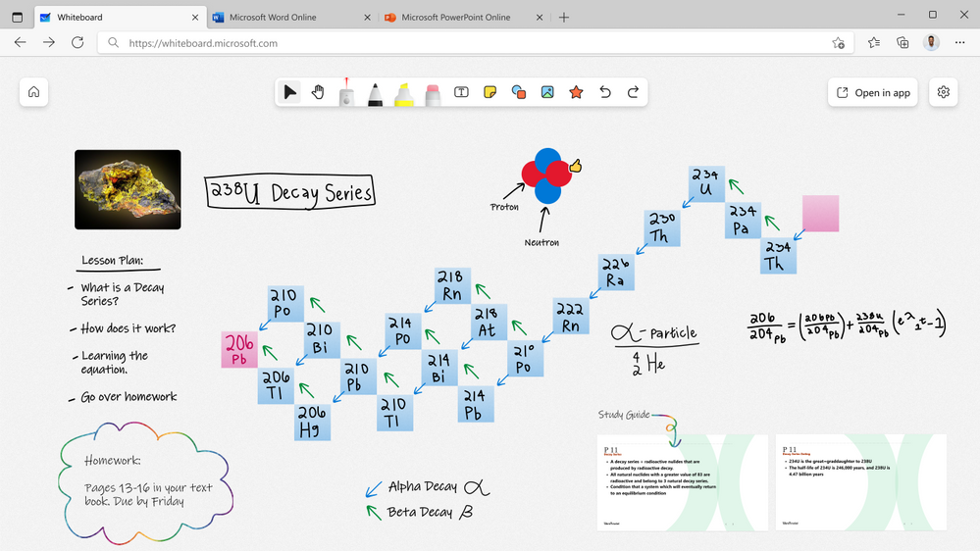This screenshot has height=551, width=980.
Task: Select the 214 Pb sticky note
Action: pos(476,404)
